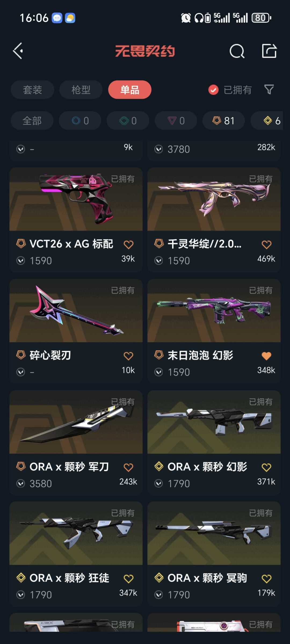Like the ORA x 颗秒 军刀 heart
The image size is (290, 644).
point(128,467)
